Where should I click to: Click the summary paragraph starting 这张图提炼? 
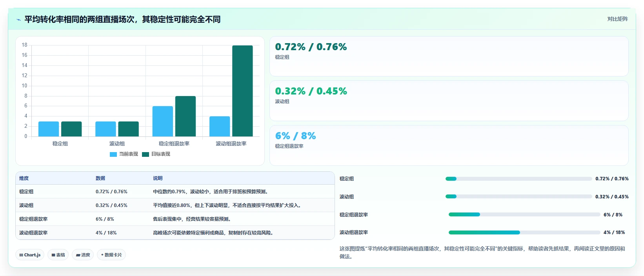point(482,252)
